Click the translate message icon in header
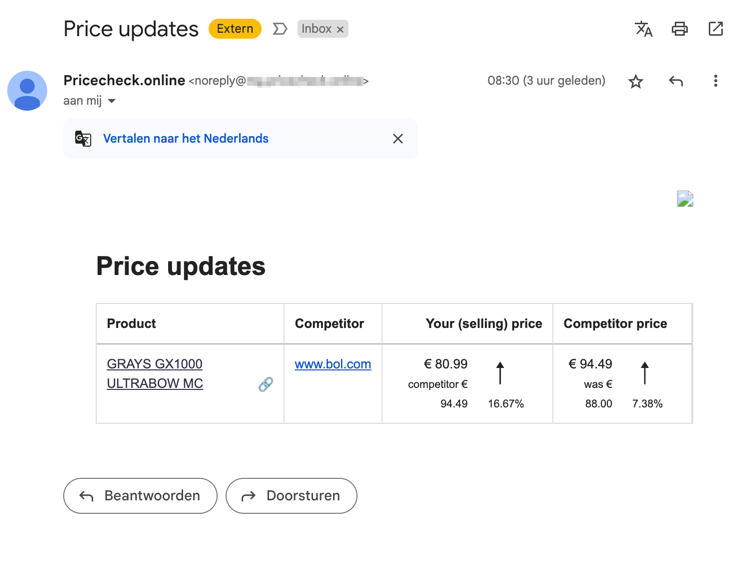Screen dimensions: 754x568 (x=643, y=29)
